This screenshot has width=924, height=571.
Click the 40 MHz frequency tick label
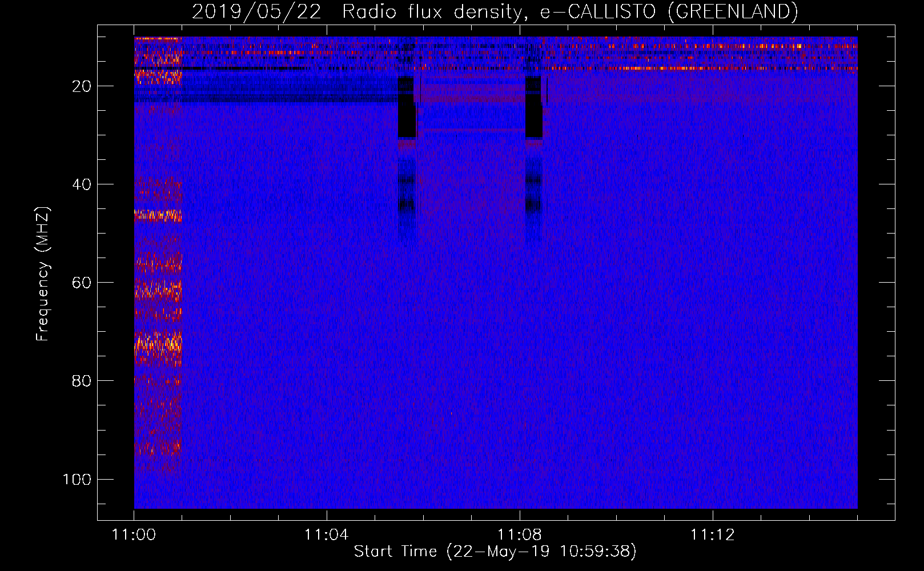[x=82, y=184]
